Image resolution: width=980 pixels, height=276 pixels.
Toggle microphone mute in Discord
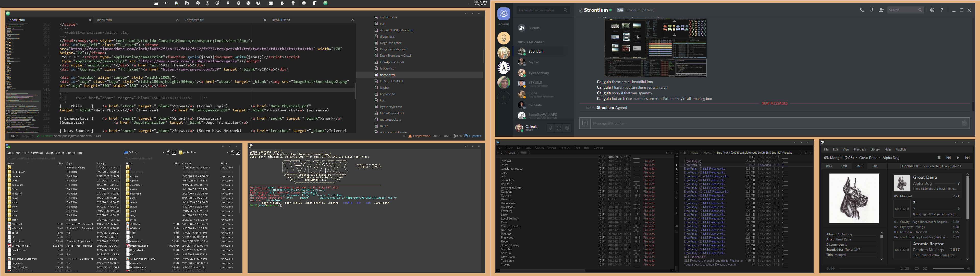(x=550, y=128)
